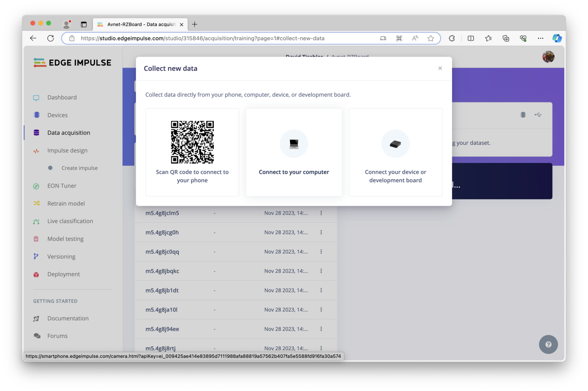Viewport: 588px width, 391px height.
Task: Open options menu for m5.4g8jclm5
Action: (321, 213)
